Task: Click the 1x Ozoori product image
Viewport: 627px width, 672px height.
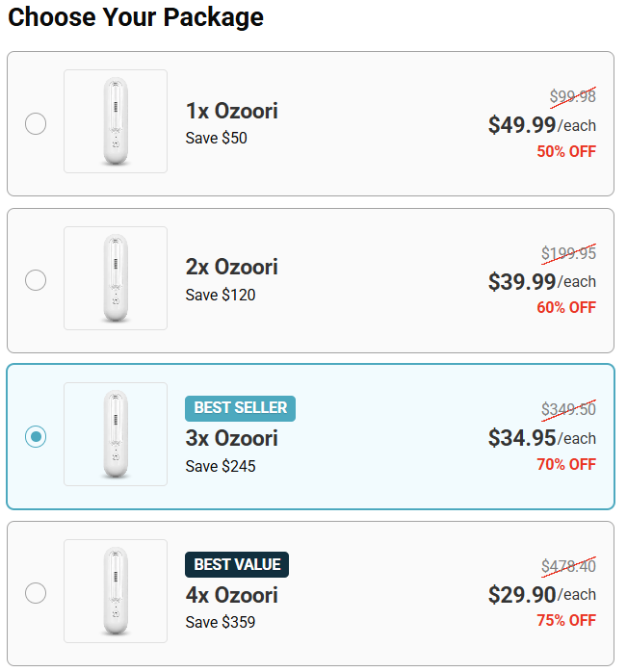Action: click(116, 121)
